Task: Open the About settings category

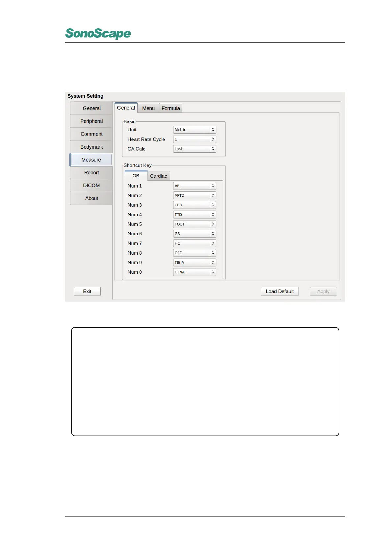Action: point(91,198)
